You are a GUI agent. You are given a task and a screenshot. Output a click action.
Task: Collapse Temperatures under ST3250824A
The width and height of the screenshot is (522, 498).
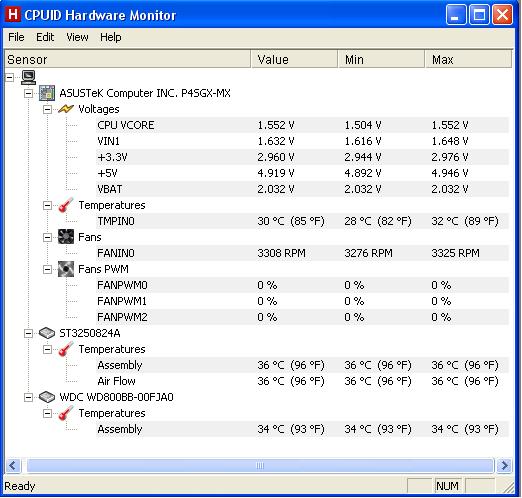pos(47,349)
